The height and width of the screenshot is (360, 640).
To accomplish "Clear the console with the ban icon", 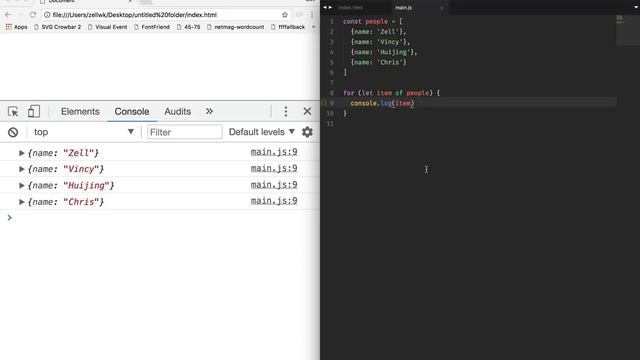I will coord(13,132).
